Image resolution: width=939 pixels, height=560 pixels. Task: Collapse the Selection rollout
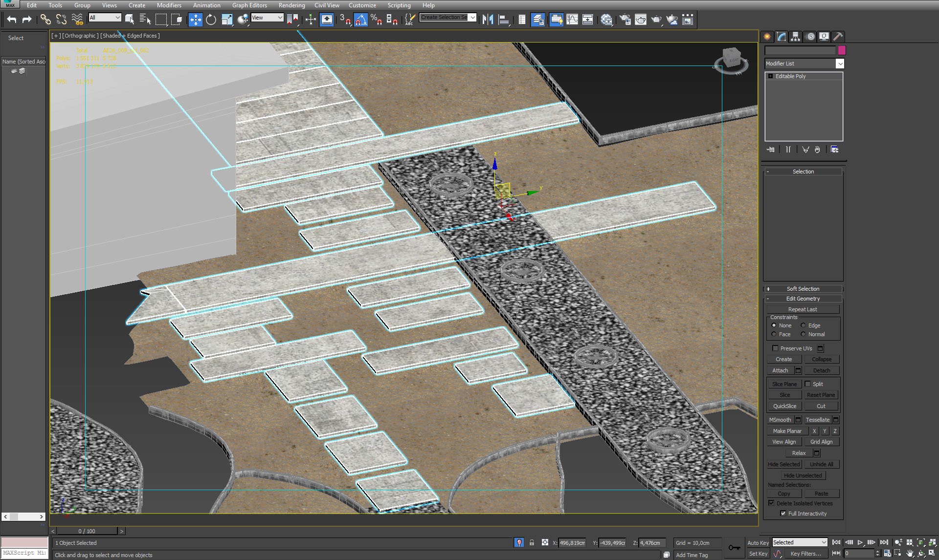[x=803, y=172]
